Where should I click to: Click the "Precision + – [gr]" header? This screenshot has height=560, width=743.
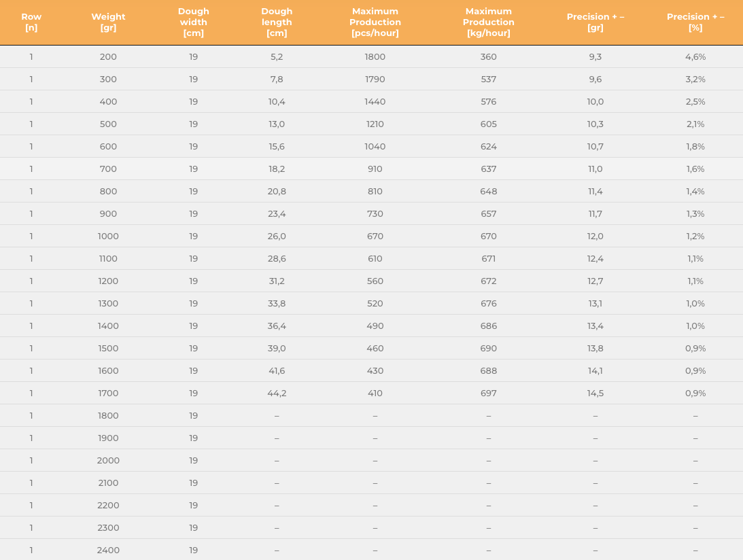[x=595, y=22]
